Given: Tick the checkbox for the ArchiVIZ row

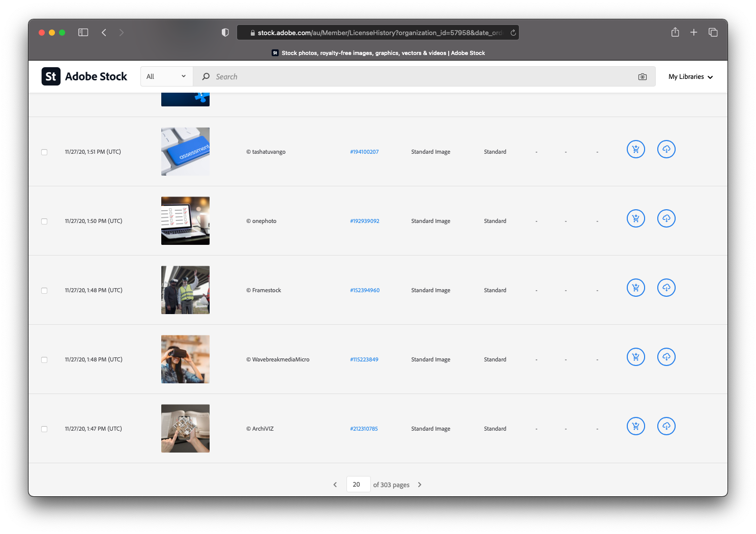Looking at the screenshot, I should point(44,429).
